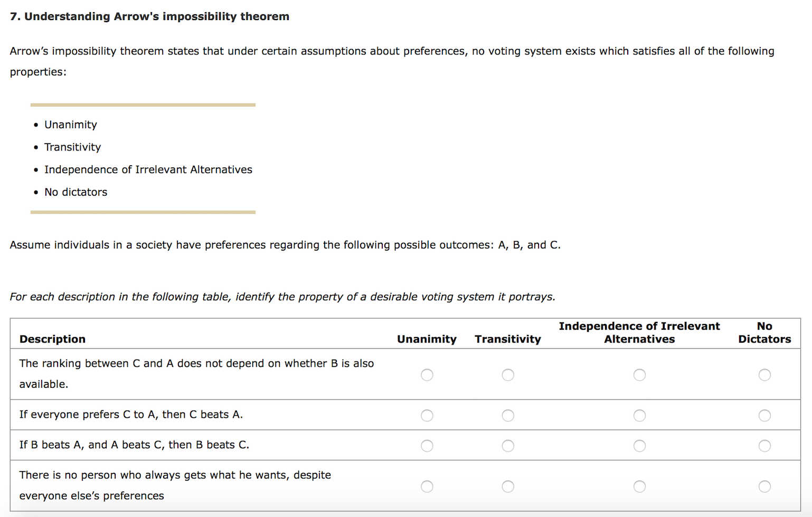Select Unanimity for the C and A ranking row
This screenshot has width=812, height=517.
pos(427,375)
